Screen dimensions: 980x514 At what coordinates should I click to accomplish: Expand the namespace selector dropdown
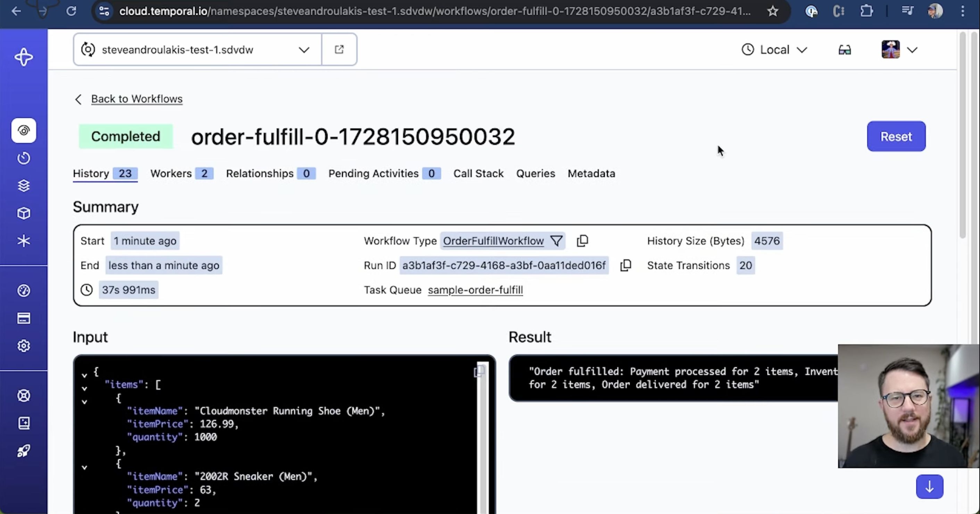point(305,50)
